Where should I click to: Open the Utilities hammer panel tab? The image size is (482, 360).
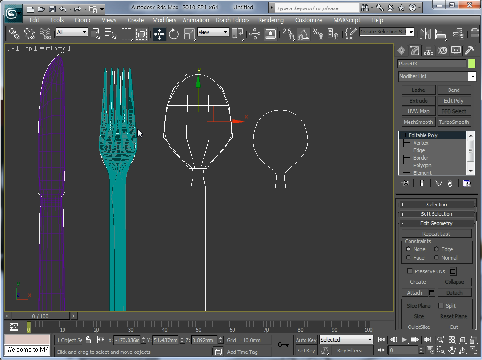coord(470,51)
